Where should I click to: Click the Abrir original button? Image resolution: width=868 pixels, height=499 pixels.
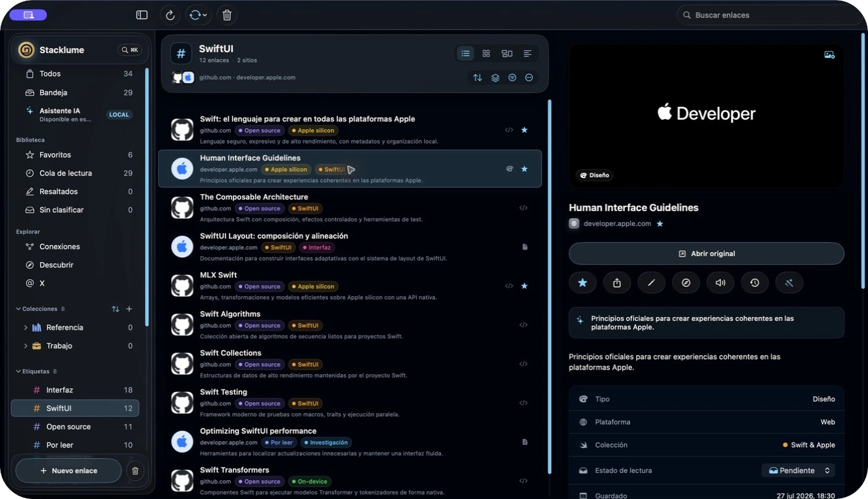[706, 253]
